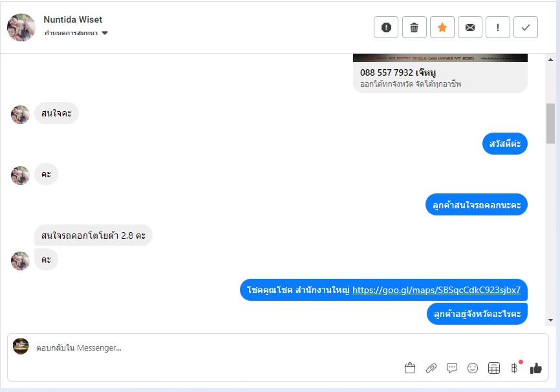The height and width of the screenshot is (392, 560).
Task: Open the emoji picker smiley
Action: click(473, 368)
